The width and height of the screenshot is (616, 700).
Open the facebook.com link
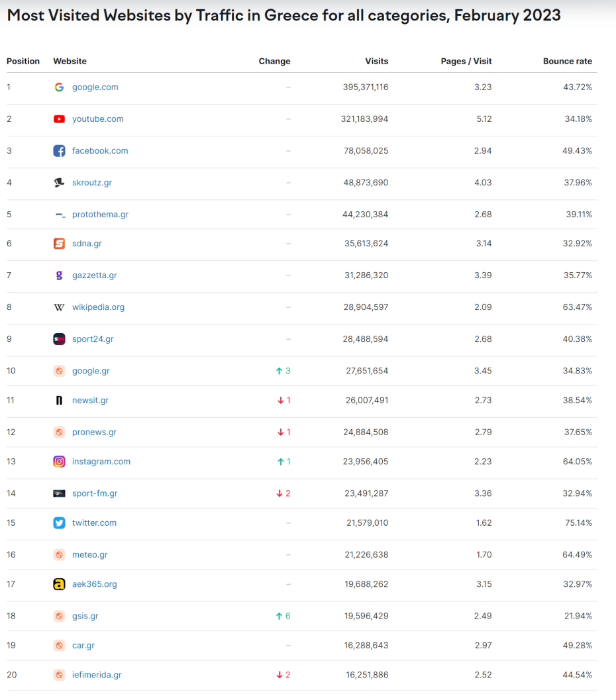tap(100, 151)
